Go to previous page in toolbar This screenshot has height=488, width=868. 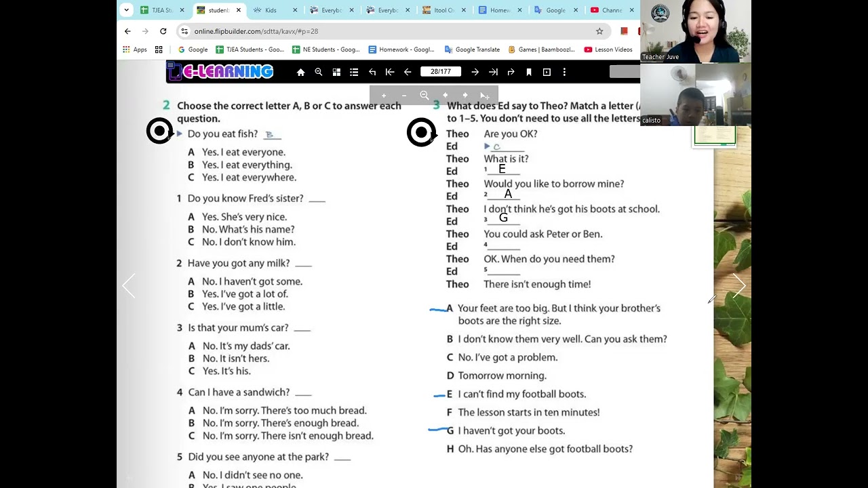(408, 72)
